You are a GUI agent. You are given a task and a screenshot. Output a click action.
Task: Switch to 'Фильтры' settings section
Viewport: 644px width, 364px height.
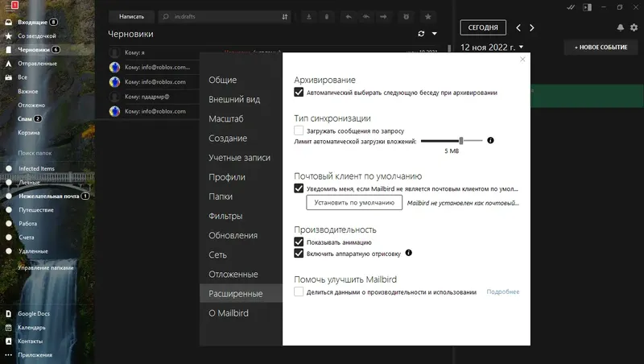(x=226, y=216)
